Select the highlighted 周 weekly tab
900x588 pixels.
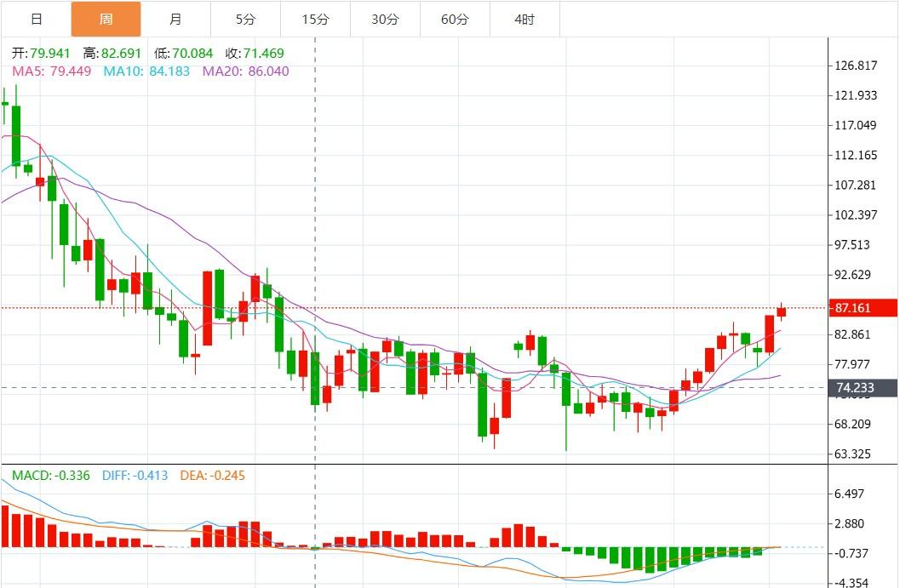click(106, 19)
